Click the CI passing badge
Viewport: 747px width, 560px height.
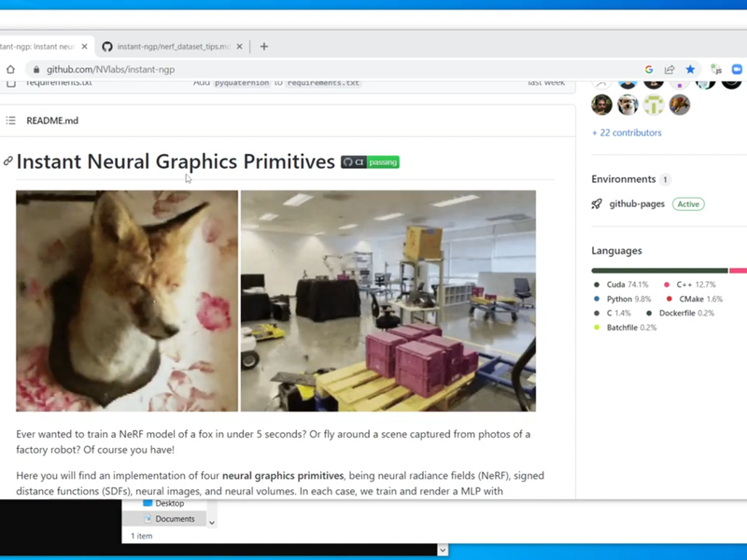pos(370,161)
